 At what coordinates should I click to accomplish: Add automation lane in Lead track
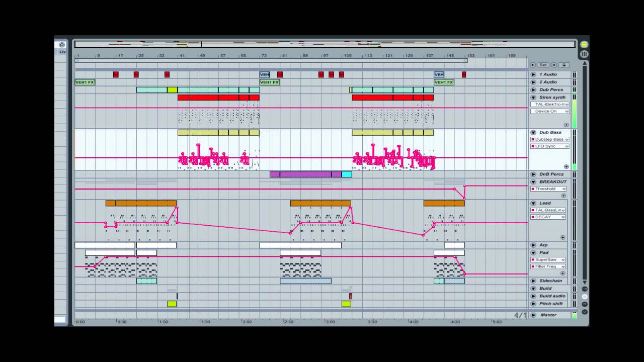tap(562, 237)
